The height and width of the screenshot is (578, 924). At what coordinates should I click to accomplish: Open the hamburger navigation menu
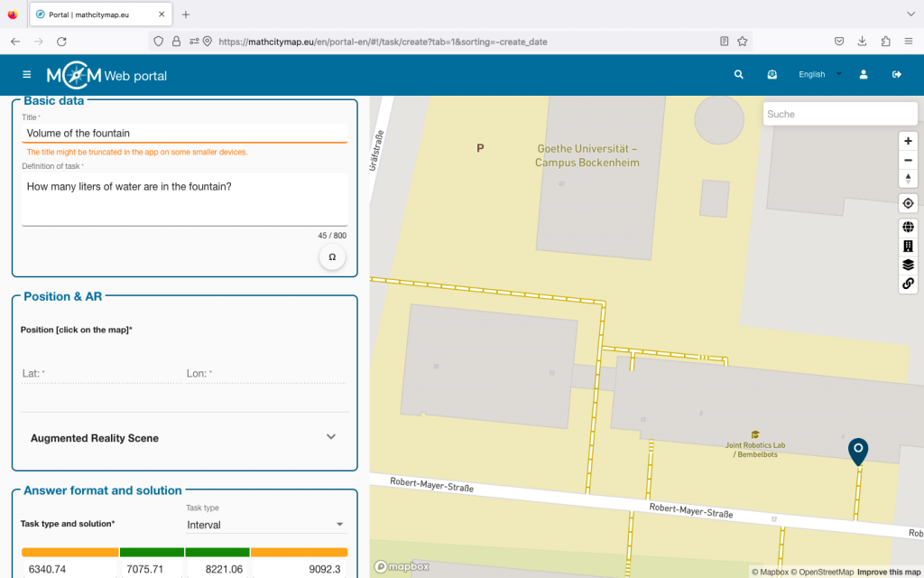(27, 75)
